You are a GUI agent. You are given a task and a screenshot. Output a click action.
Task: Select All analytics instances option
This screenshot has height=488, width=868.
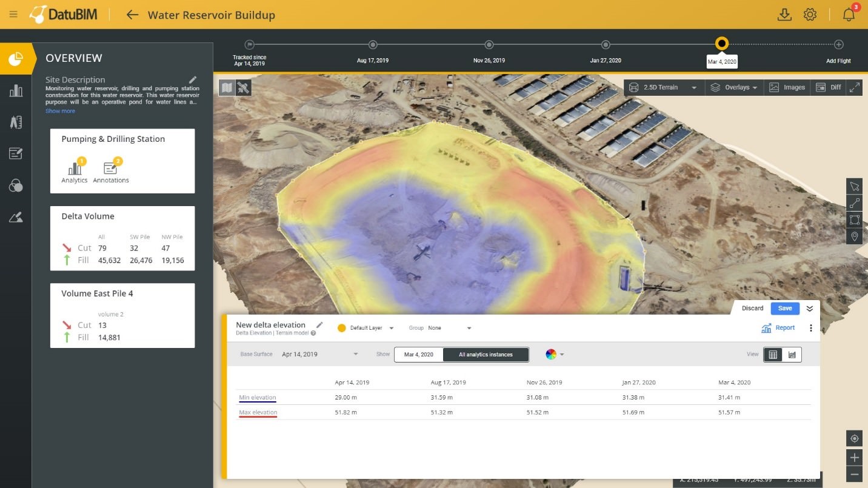pos(486,355)
